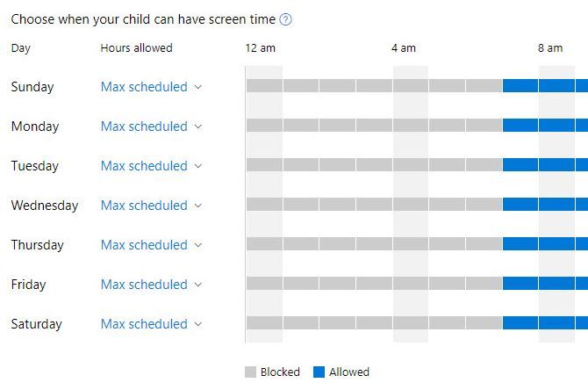Expand Thursday's hours allowed chevron
Screen dimensions: 588x390
198,245
